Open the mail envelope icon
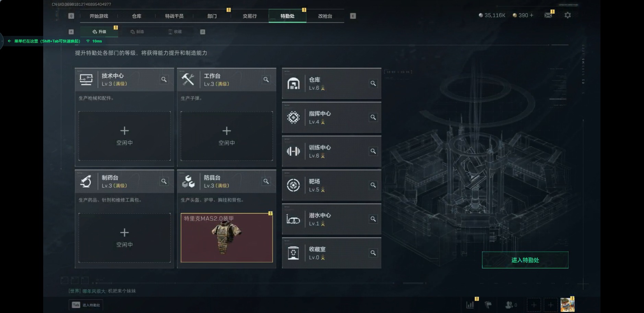This screenshot has height=313, width=644. [548, 15]
